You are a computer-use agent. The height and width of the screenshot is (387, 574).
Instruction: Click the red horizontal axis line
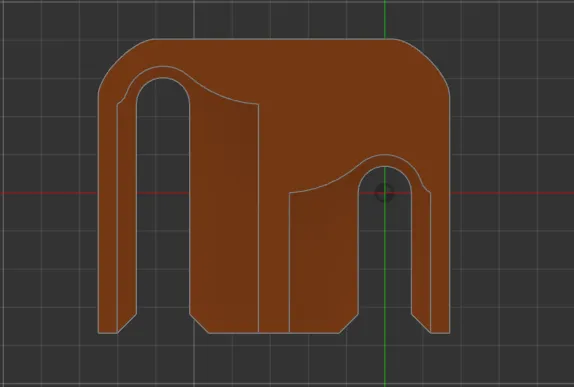(48, 193)
